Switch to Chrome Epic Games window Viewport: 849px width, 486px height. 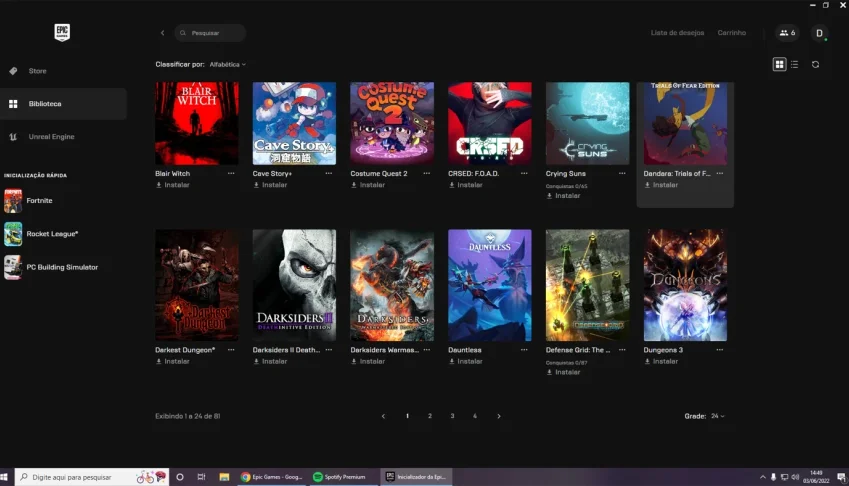click(x=272, y=477)
